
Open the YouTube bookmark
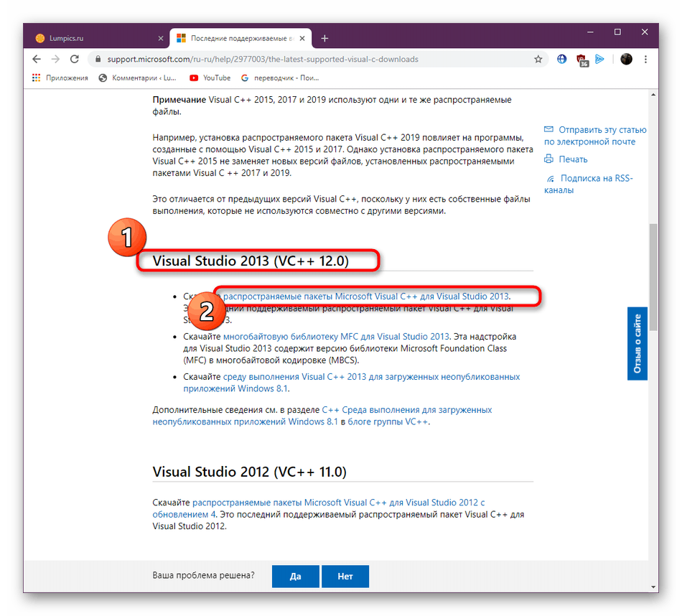[210, 78]
